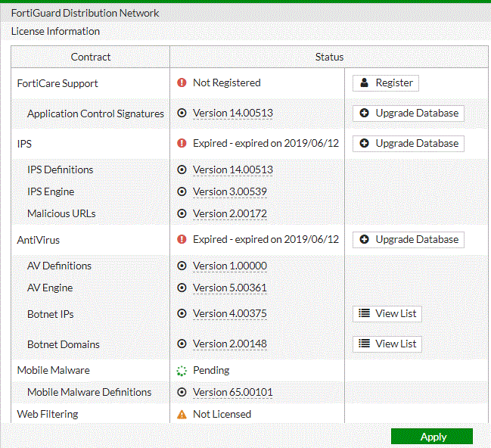Click the orange warning icon for Web Filtering
The width and height of the screenshot is (491, 448).
[x=182, y=415]
